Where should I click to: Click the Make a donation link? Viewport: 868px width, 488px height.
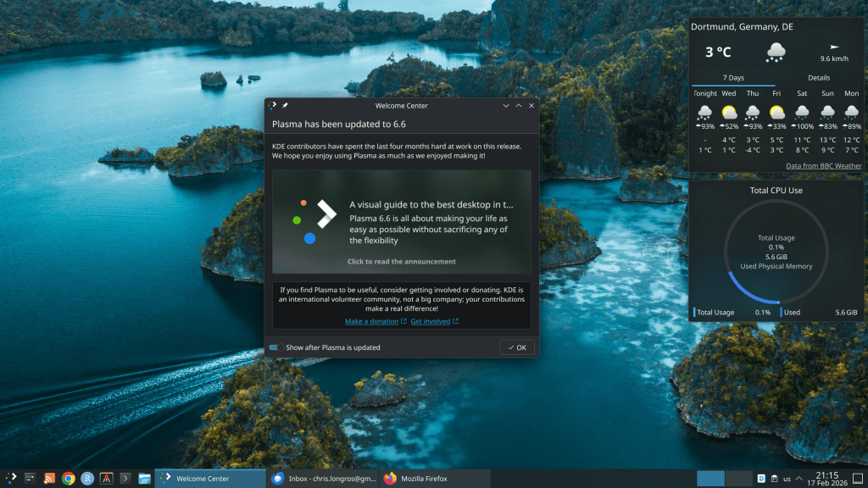pos(371,322)
